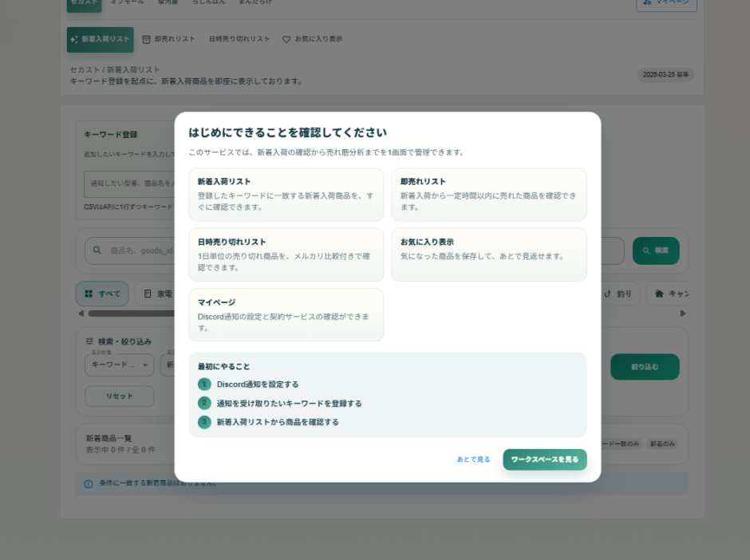Viewport: 750px width, 560px height.
Task: Click the heart icon beside お気に入り表示
Action: [x=286, y=39]
